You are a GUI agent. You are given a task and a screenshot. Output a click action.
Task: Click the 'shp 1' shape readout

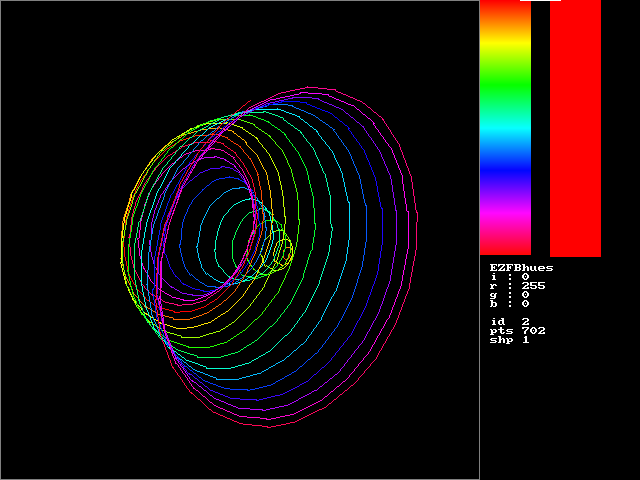(x=509, y=340)
